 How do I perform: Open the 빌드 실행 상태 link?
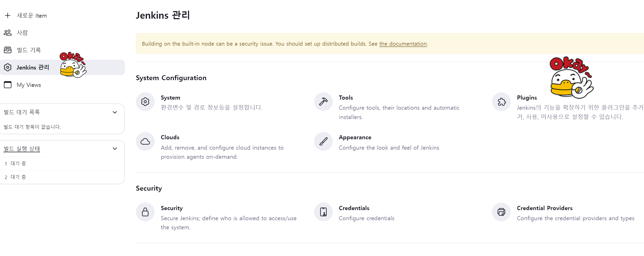[x=22, y=149]
